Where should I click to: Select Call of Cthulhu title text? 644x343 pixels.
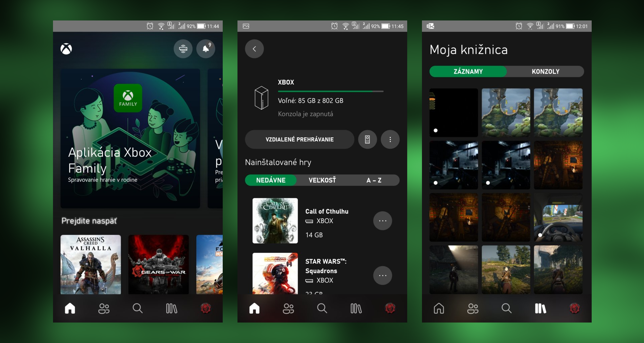[x=327, y=211]
